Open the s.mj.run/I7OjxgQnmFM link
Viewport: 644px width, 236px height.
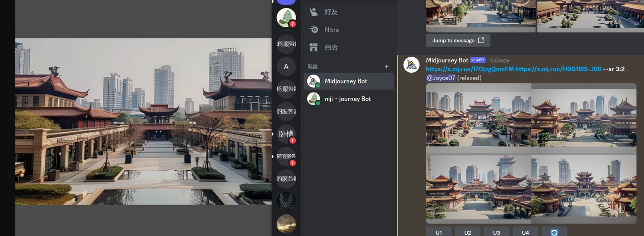click(470, 69)
